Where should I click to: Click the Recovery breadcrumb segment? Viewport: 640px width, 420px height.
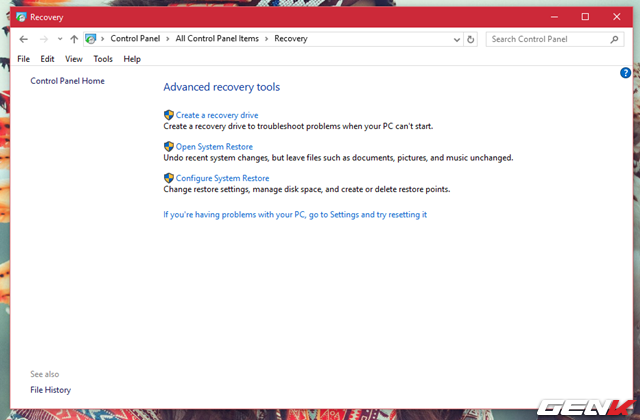coord(291,39)
